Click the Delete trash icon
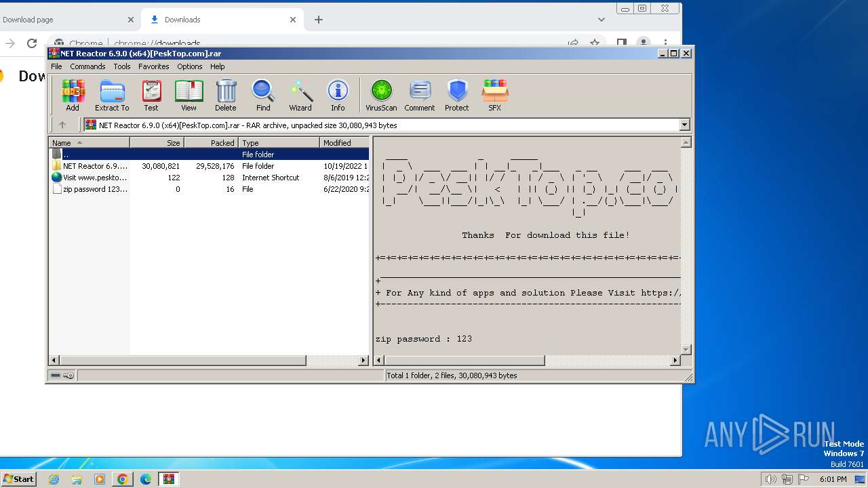The width and height of the screenshot is (868, 488). tap(226, 95)
